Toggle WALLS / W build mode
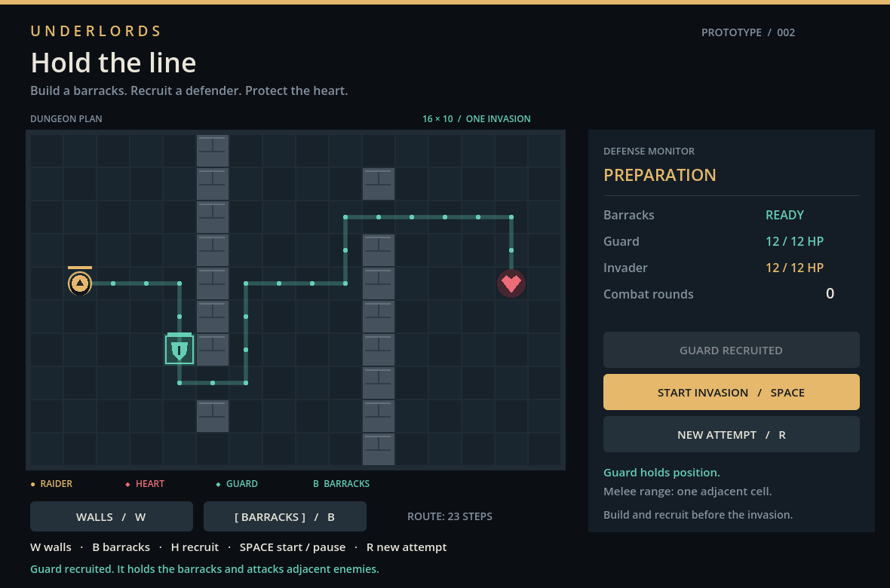This screenshot has width=890, height=588. (112, 516)
